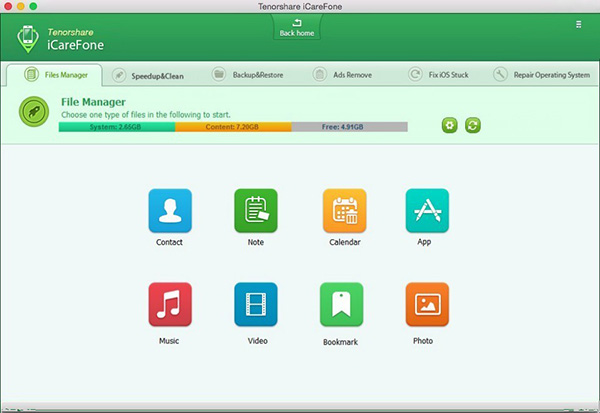Switch to the Backup&Restore tab
The height and width of the screenshot is (413, 600).
click(x=248, y=75)
